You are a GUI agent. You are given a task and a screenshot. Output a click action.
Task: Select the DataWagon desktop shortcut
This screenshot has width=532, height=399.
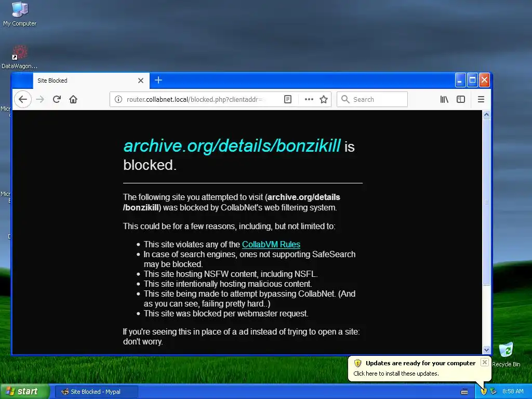19,57
